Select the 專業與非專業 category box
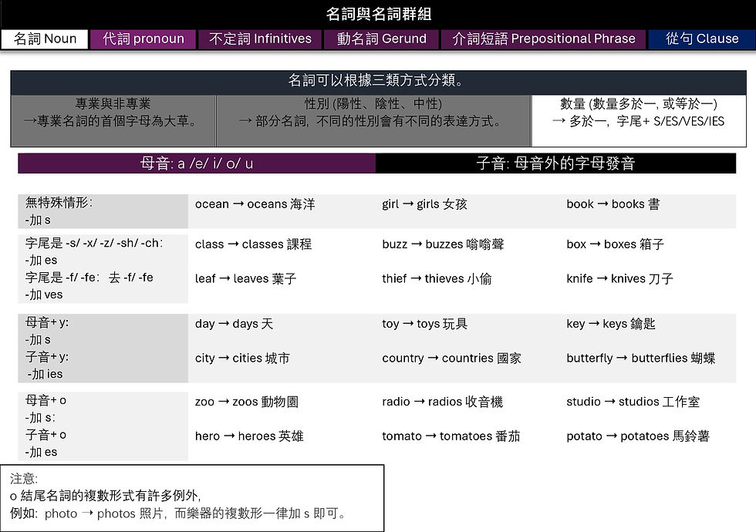Screen dimensions: 756x532 tap(113, 120)
